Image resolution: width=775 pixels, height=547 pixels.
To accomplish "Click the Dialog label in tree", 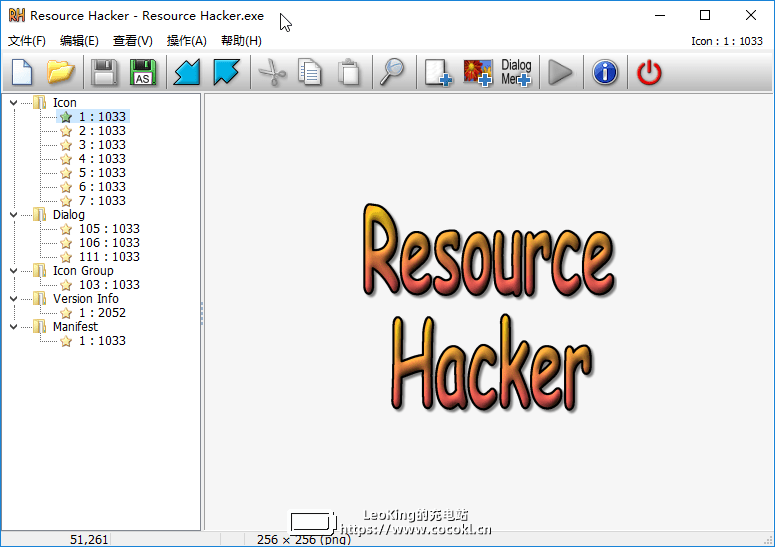I will tap(69, 215).
